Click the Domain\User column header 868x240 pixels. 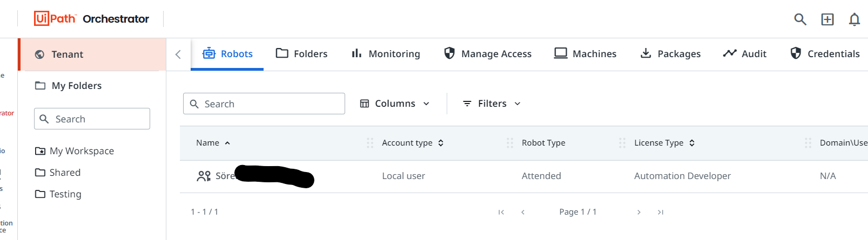click(x=844, y=143)
